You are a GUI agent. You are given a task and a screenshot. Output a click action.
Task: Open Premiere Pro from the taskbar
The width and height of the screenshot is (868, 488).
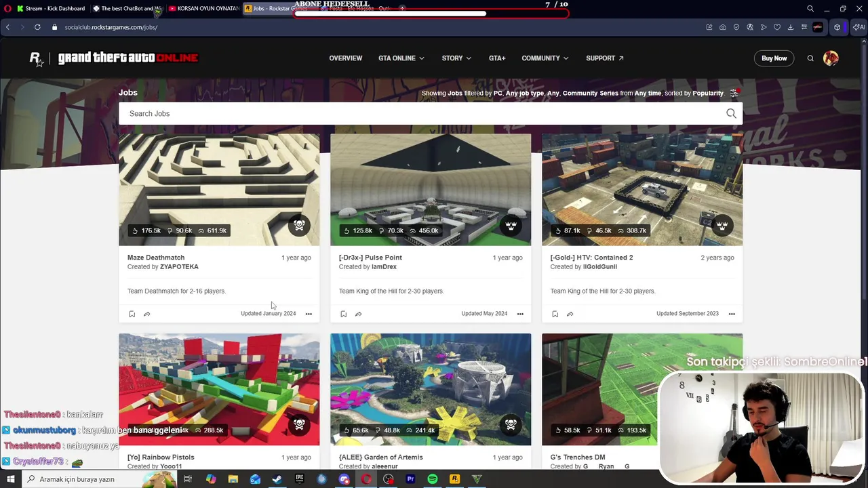tap(410, 479)
